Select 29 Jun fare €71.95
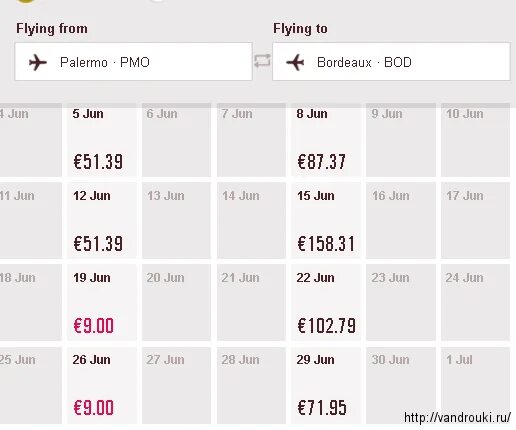The image size is (516, 430). pos(326,385)
